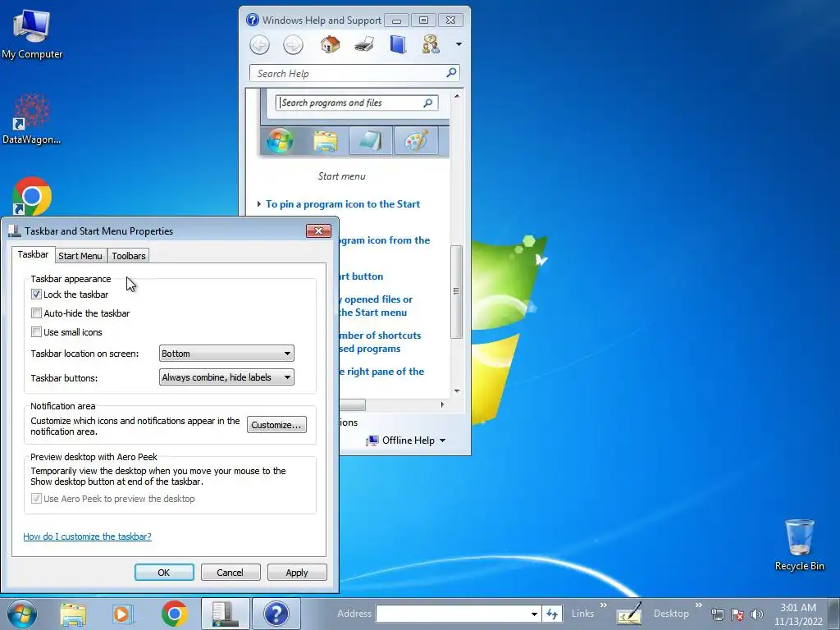Expand the Address bar dropdown on taskbar
This screenshot has height=630, width=840.
(534, 614)
